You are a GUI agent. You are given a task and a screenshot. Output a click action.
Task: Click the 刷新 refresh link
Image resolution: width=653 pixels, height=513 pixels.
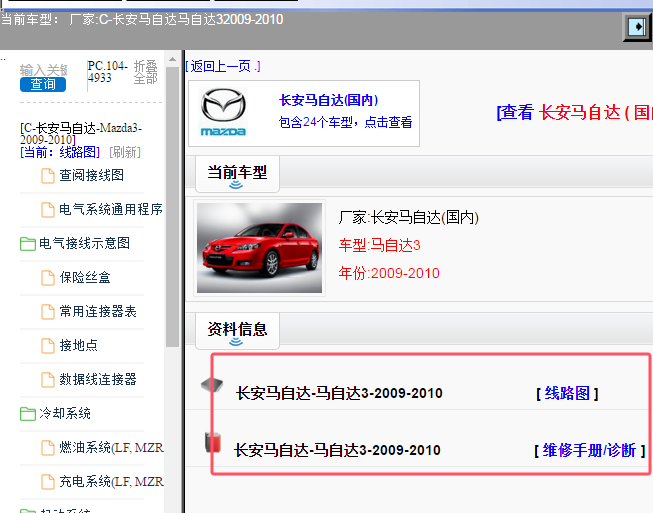click(x=125, y=152)
